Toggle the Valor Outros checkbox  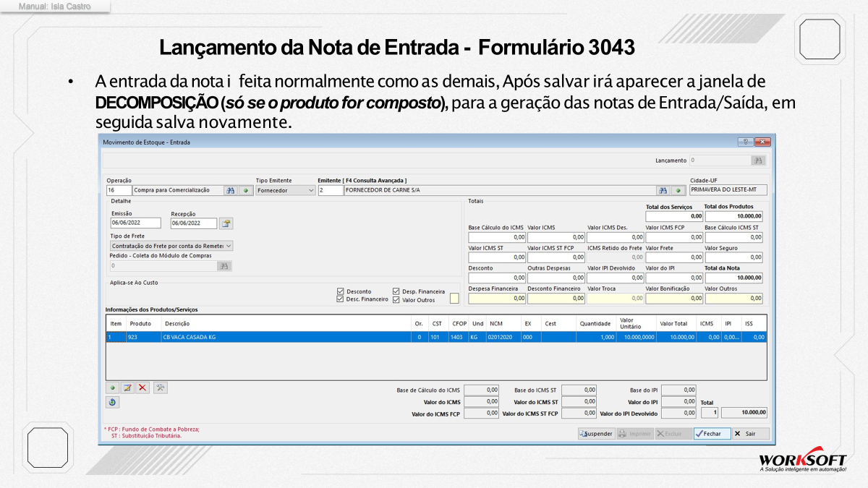click(x=396, y=299)
